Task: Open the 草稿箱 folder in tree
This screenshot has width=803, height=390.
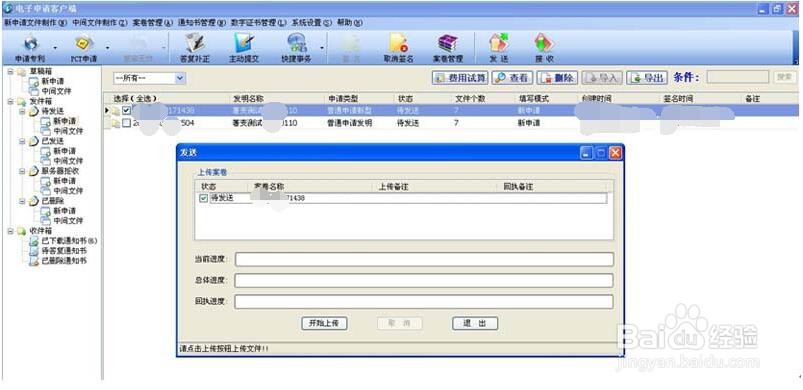Action: click(x=40, y=72)
